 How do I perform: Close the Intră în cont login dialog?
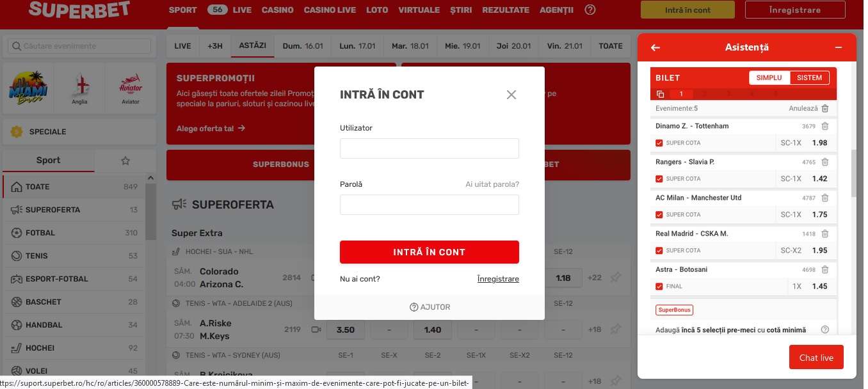click(511, 95)
